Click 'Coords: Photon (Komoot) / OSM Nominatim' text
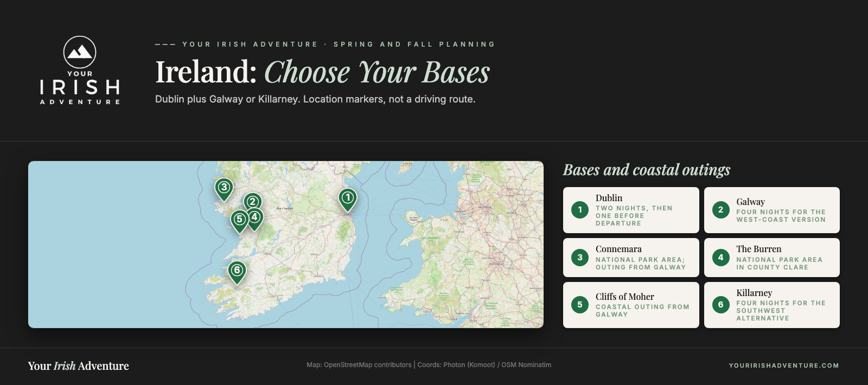868x385 pixels. (484, 365)
